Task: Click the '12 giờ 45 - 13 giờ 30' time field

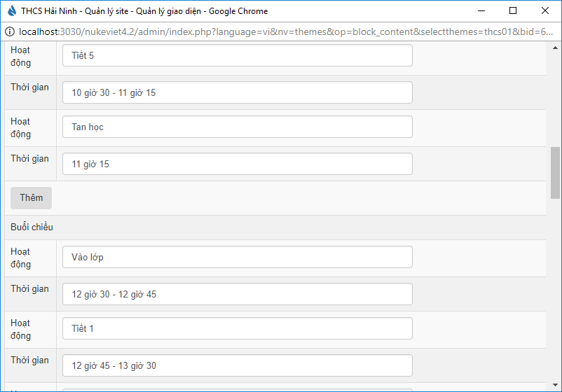Action: coord(238,365)
